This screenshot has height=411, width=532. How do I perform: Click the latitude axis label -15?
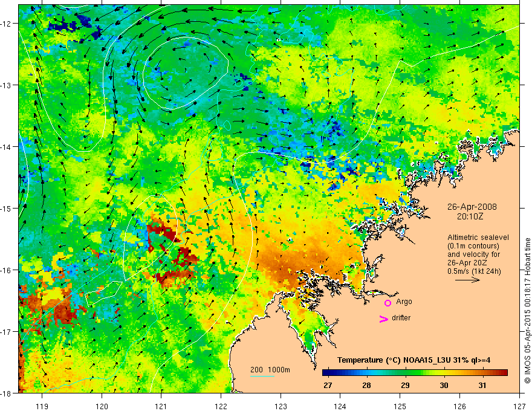pos(7,208)
